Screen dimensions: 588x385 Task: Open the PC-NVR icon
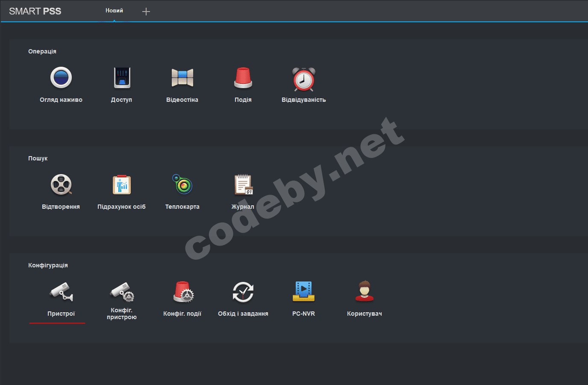pos(304,292)
